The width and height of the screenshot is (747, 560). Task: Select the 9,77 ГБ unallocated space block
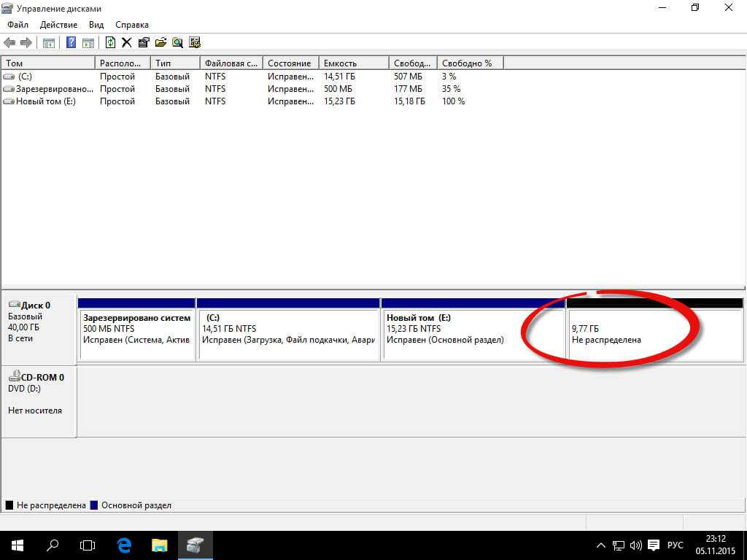coord(654,334)
